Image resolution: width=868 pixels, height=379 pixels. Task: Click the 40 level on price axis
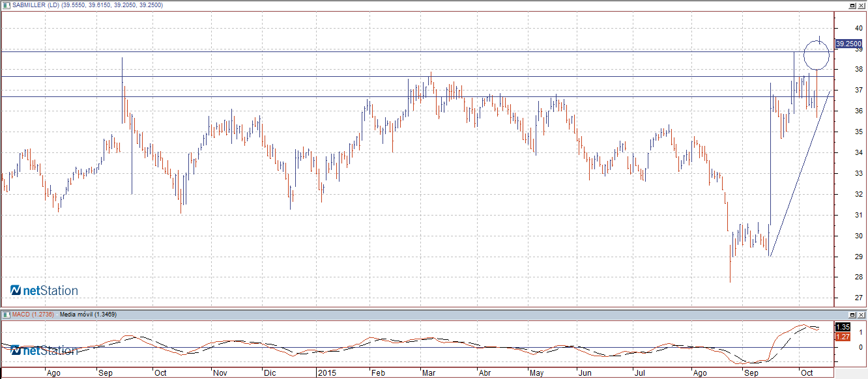[858, 27]
